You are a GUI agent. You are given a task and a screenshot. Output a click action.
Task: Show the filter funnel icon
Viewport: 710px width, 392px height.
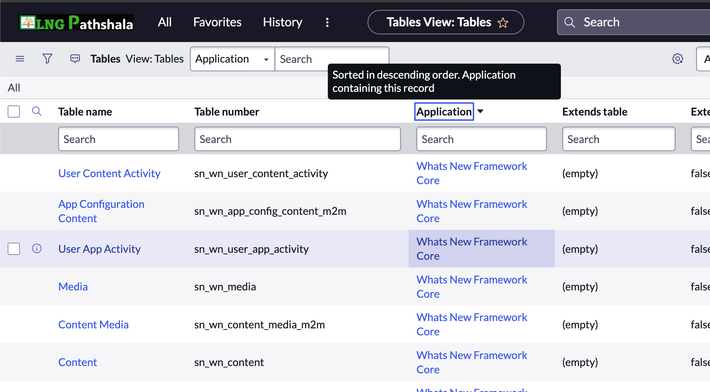pyautogui.click(x=48, y=59)
